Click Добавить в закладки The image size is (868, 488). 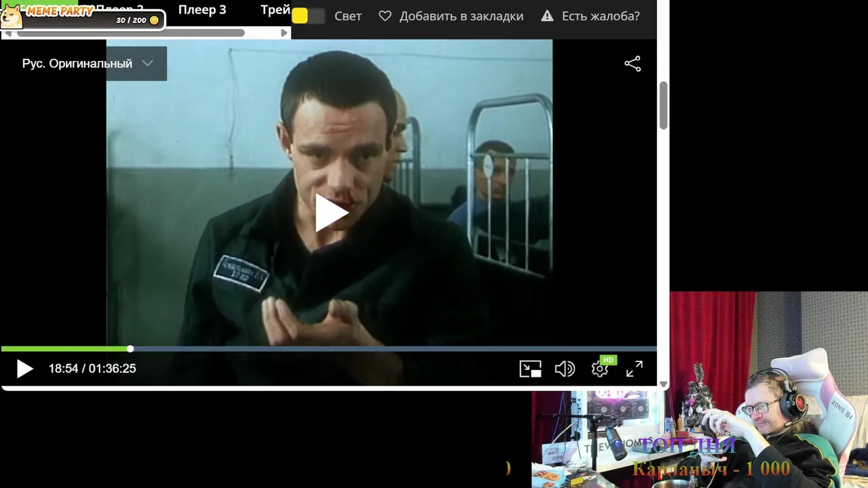click(x=461, y=16)
